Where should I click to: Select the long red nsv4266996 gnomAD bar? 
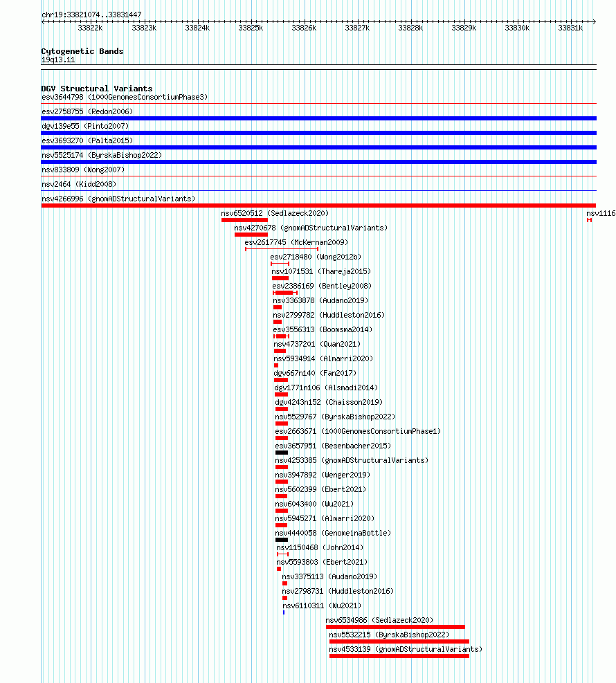pos(319,206)
